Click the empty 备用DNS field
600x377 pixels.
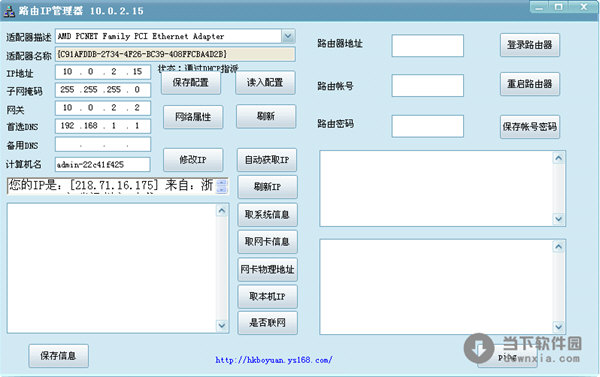[x=103, y=144]
